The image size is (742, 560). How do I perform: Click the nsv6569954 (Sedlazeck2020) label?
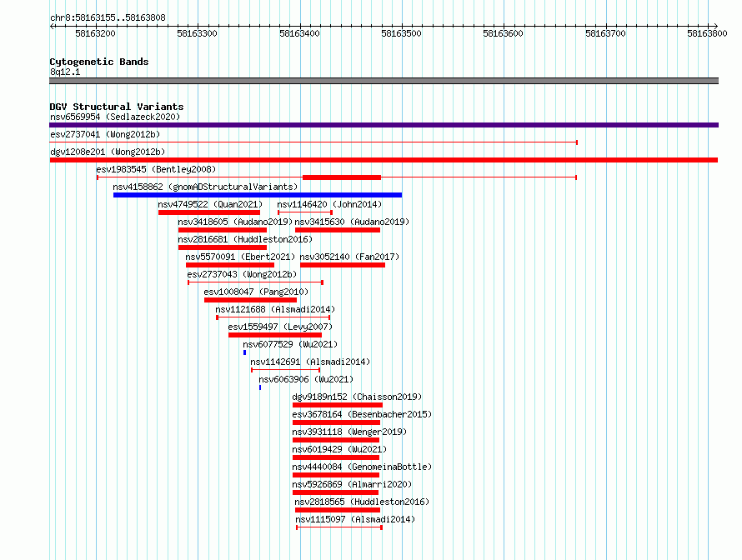[x=115, y=117]
